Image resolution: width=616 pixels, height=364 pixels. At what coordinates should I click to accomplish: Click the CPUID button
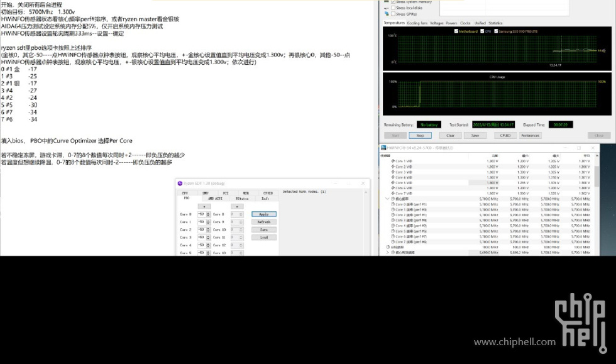pos(505,136)
